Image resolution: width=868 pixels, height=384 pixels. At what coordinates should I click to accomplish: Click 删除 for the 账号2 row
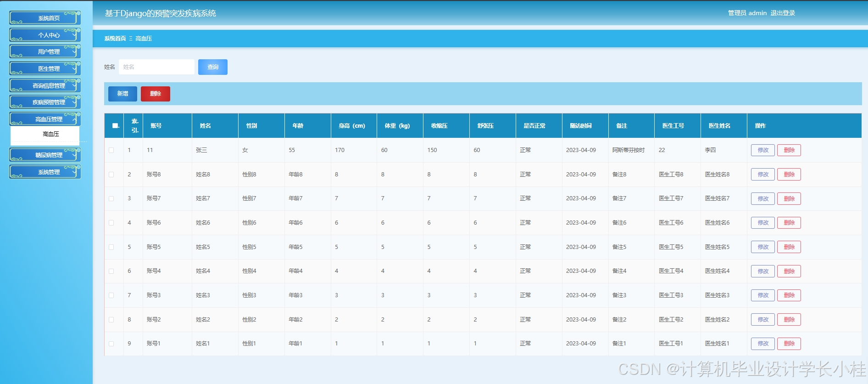pos(789,320)
